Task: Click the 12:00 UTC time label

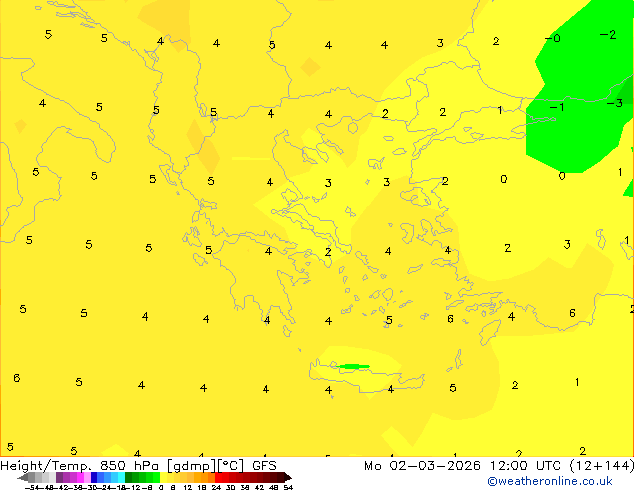Action: tap(525, 466)
